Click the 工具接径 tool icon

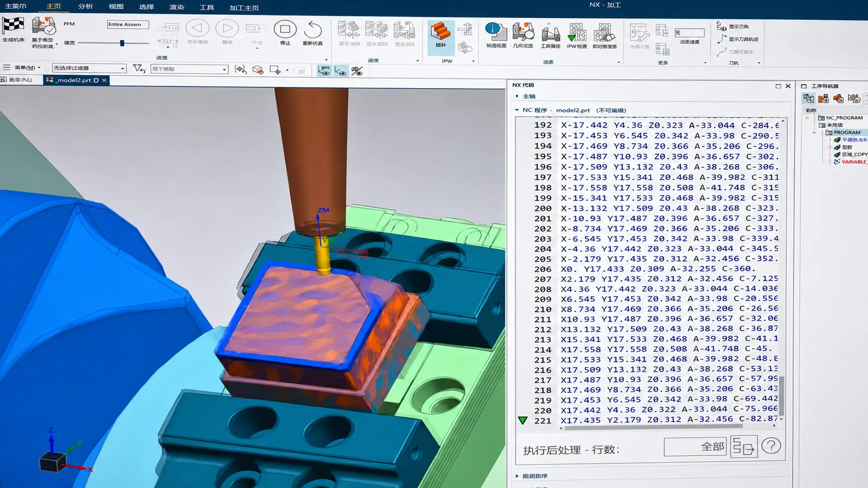point(550,33)
